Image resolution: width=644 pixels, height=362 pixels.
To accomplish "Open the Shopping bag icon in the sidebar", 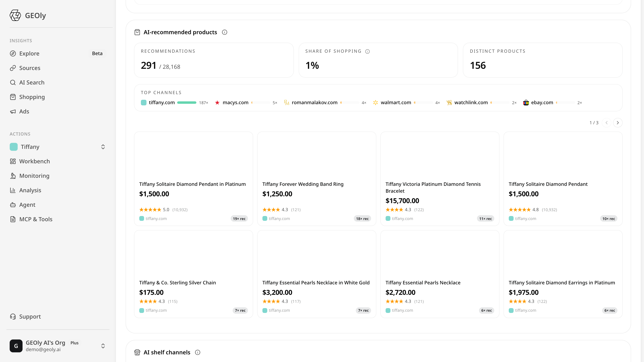I will tap(13, 97).
